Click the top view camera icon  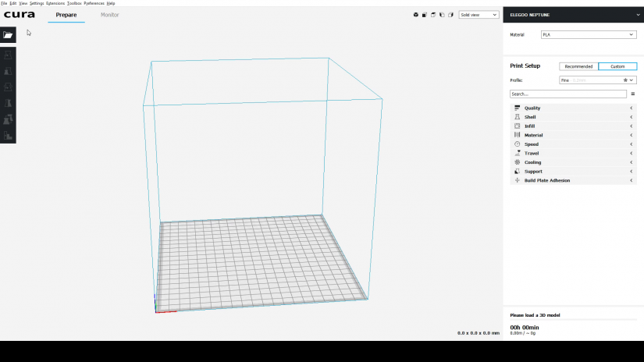[x=433, y=15]
